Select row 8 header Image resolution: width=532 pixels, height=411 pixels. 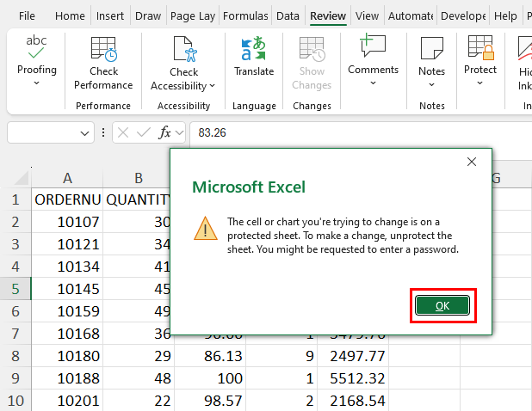click(x=15, y=356)
